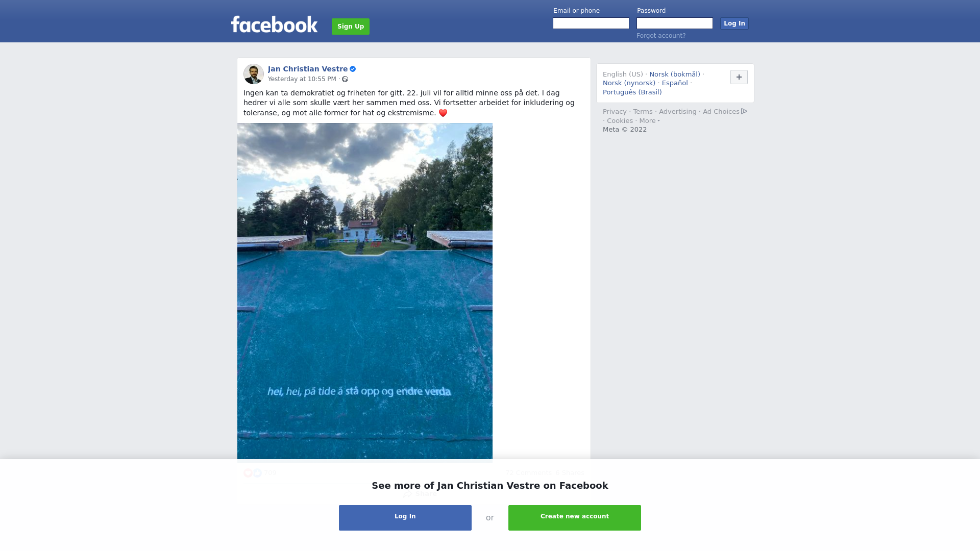
Task: Click the verified badge next to the name
Action: pos(353,69)
